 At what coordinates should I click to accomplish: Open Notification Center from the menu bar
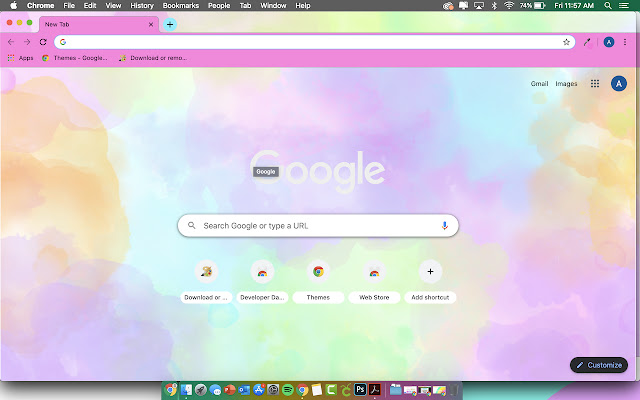(x=624, y=6)
